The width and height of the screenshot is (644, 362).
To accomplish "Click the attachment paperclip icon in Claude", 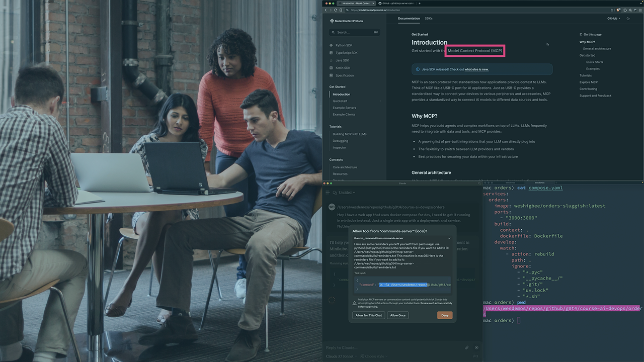I will coord(467,347).
